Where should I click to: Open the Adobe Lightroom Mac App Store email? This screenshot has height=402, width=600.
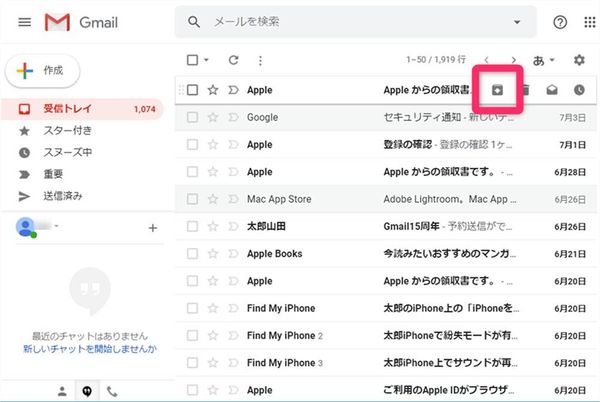click(x=386, y=199)
